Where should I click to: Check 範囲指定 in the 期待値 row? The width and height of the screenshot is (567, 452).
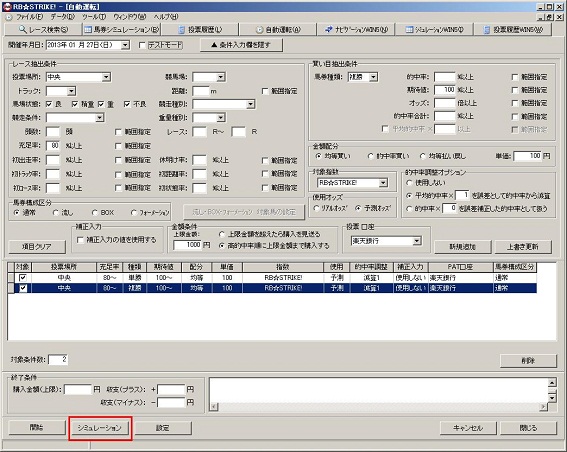(515, 90)
